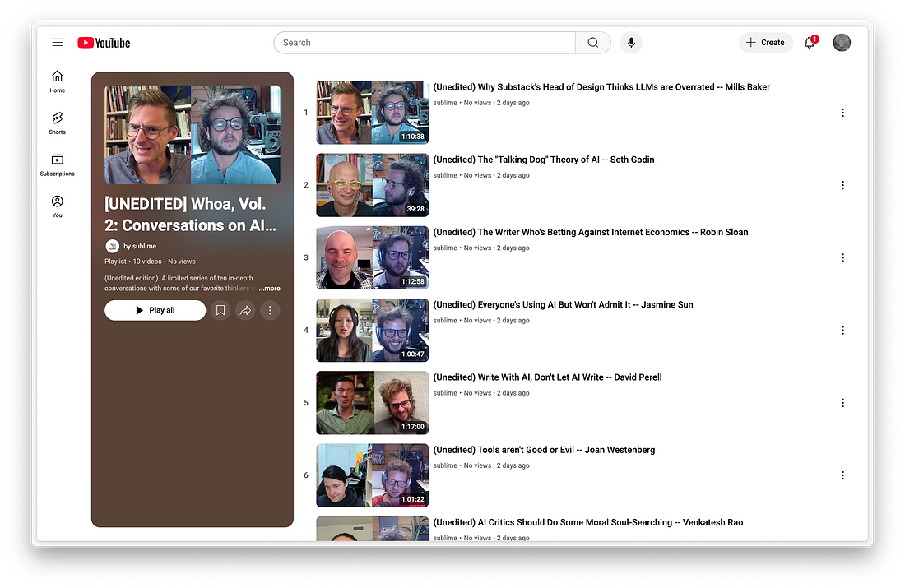Open options for Jasmine Sun video
The width and height of the screenshot is (905, 588).
(842, 331)
